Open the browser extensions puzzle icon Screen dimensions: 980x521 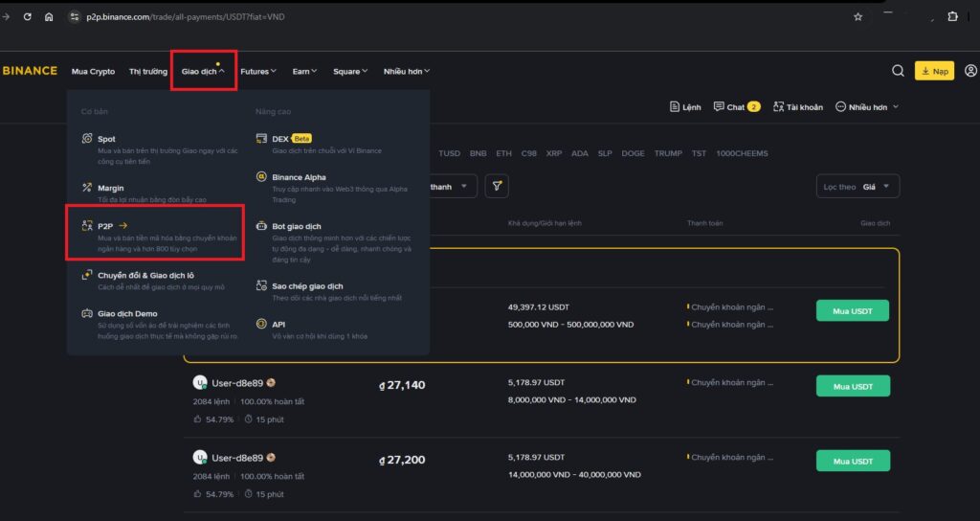[x=952, y=17]
